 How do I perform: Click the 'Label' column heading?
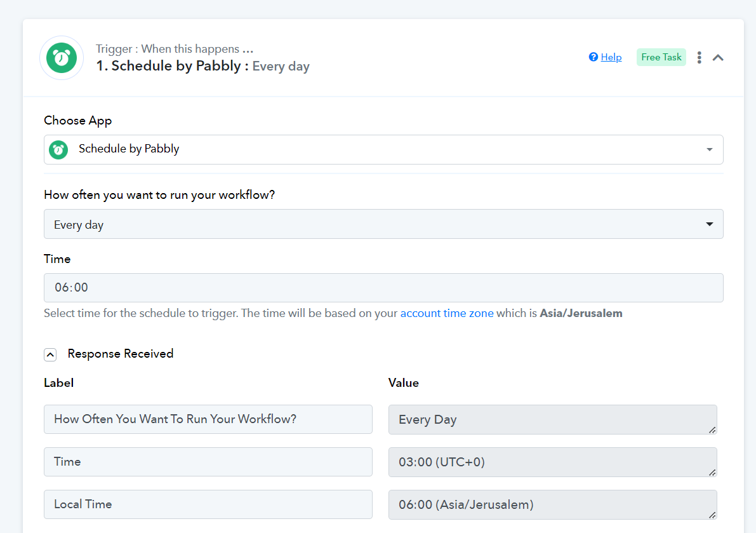[59, 383]
